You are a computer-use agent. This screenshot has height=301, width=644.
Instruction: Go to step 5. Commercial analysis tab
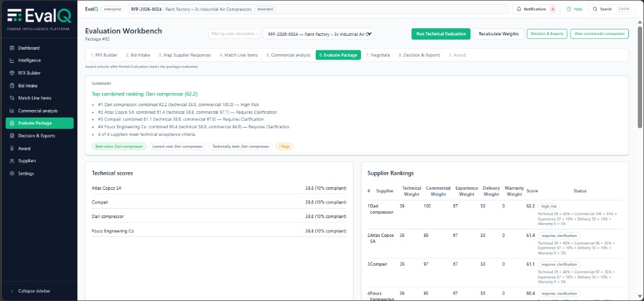coord(288,55)
